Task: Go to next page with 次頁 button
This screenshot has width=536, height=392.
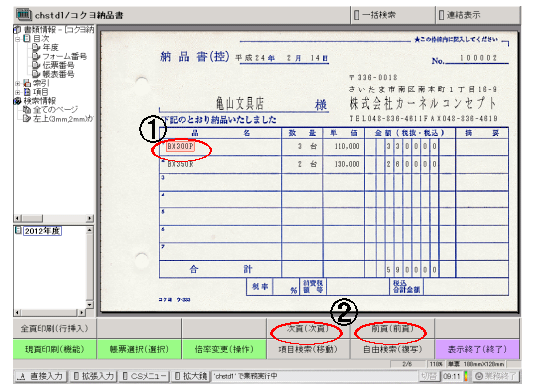Action: pyautogui.click(x=308, y=329)
